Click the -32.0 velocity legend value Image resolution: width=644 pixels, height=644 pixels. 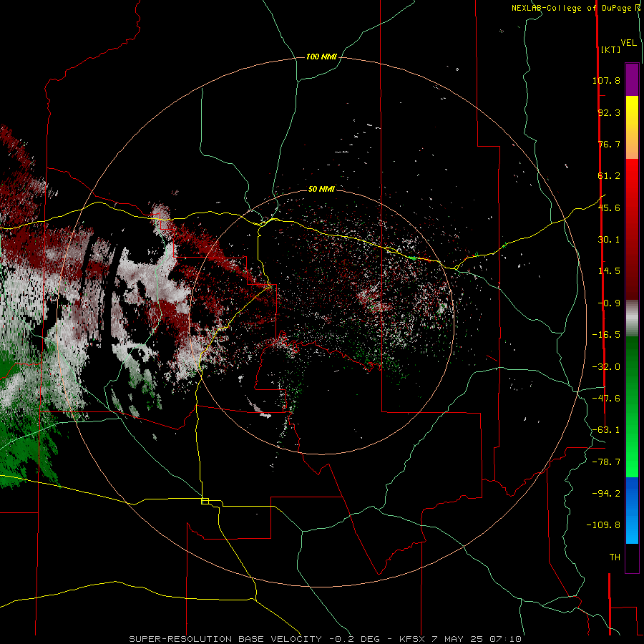(606, 367)
